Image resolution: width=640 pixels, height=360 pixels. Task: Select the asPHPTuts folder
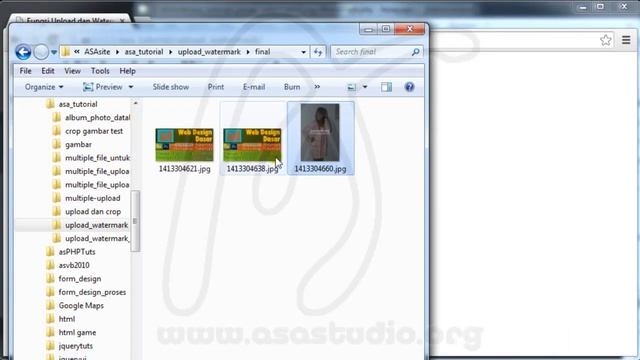point(77,252)
